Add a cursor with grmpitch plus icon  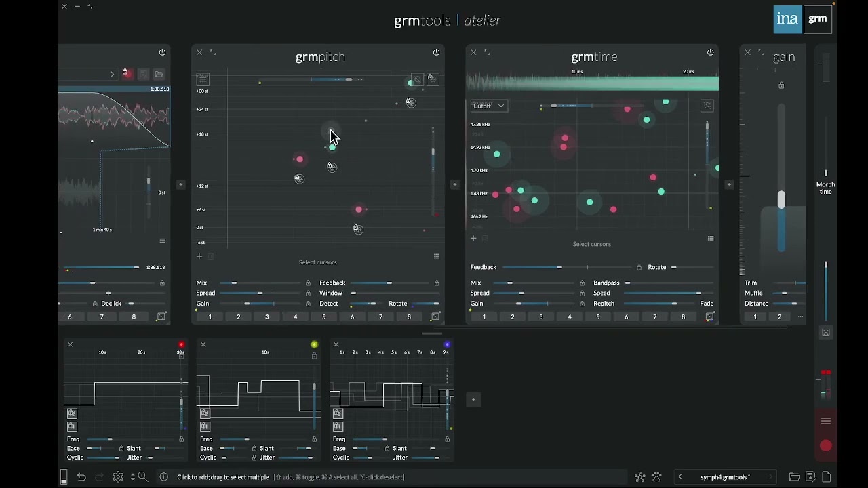(x=199, y=256)
